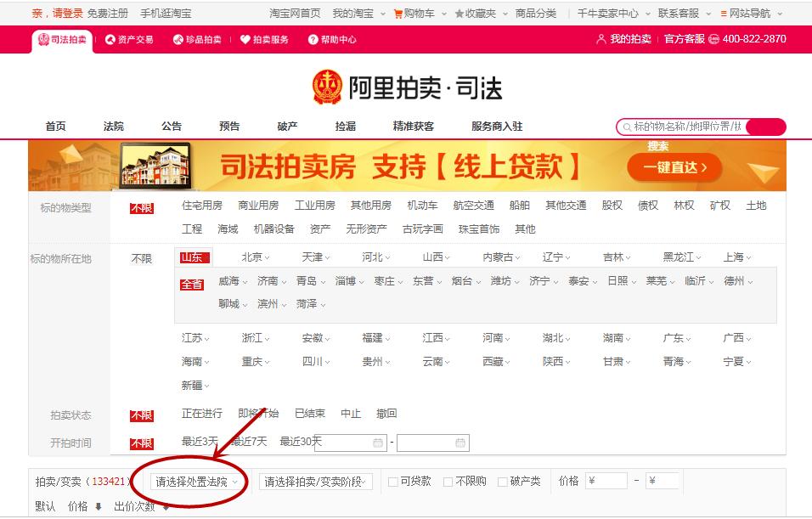812x519 pixels.
Task: Expand the 天津 region dropdown
Action: point(316,257)
